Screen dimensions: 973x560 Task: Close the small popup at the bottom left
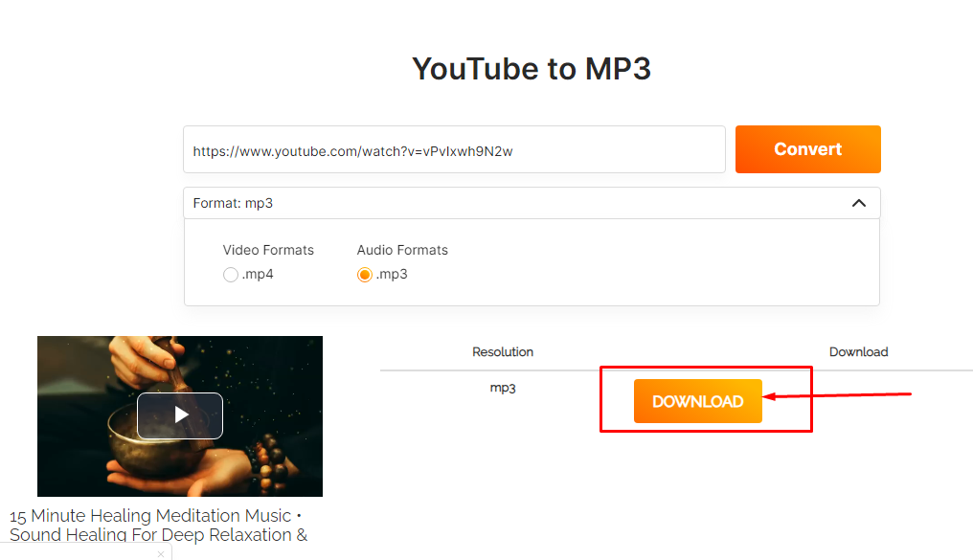(x=161, y=554)
